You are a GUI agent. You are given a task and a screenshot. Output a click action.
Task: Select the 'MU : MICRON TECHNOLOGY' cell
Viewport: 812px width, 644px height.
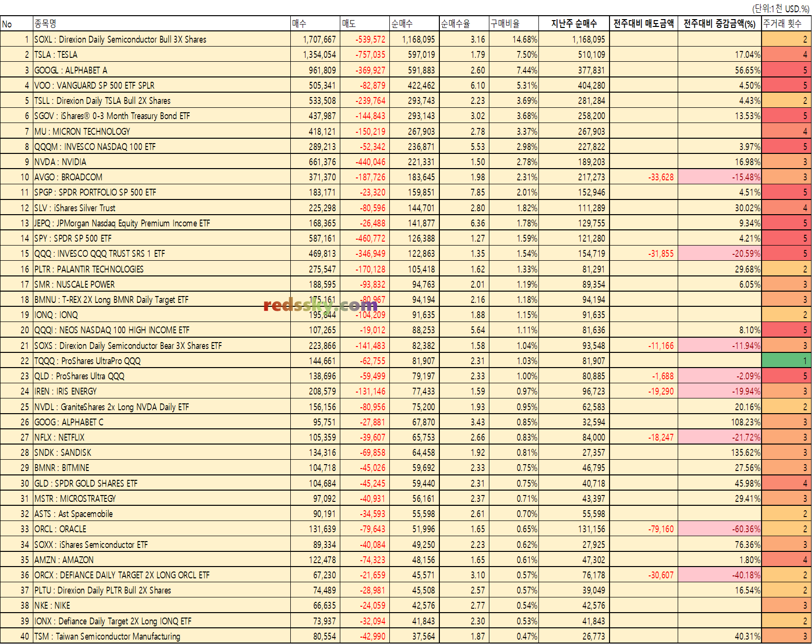(162, 131)
